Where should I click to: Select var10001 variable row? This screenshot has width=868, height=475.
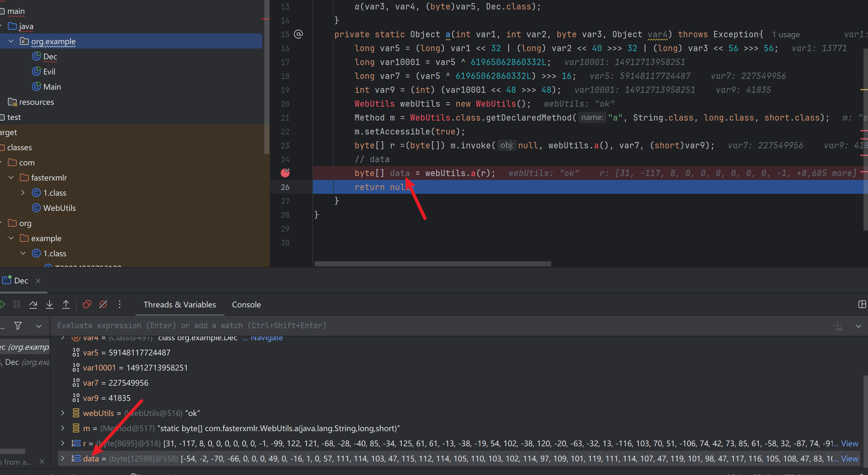click(x=458, y=368)
